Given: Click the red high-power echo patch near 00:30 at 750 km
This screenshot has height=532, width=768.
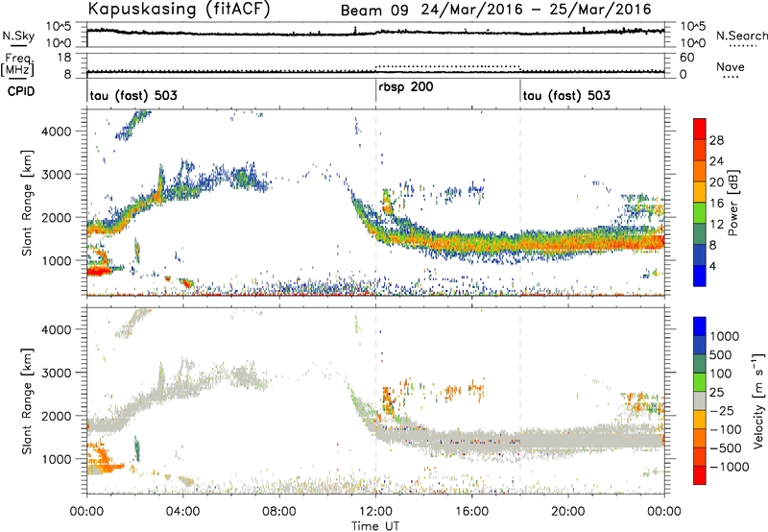Looking at the screenshot, I should (100, 271).
